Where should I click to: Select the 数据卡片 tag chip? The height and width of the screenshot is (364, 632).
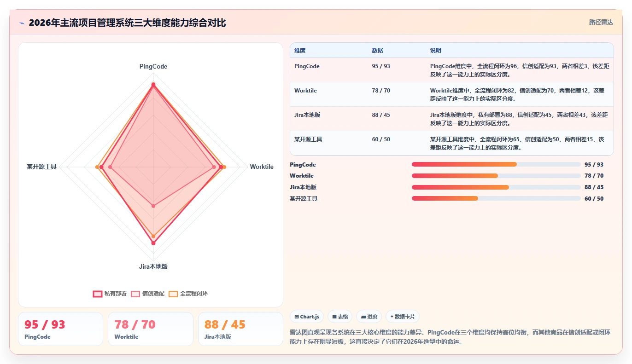pos(403,317)
